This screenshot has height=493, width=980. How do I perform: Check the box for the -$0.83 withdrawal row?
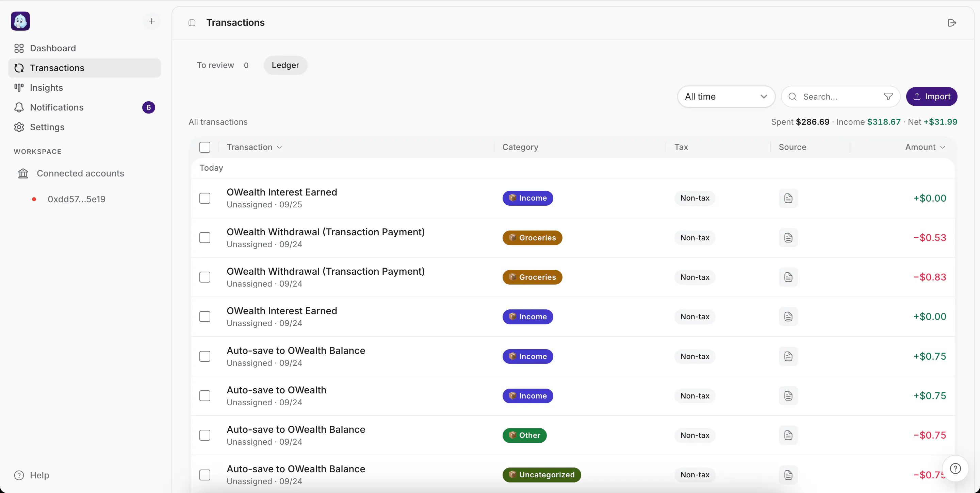point(205,277)
